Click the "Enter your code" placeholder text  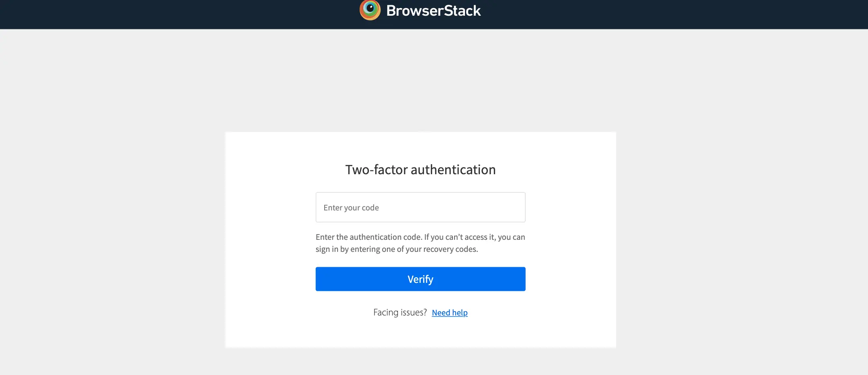tap(351, 208)
